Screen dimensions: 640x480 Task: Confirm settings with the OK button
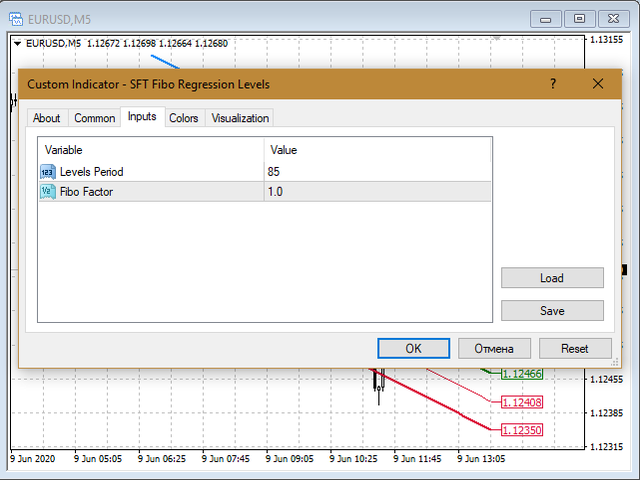413,348
